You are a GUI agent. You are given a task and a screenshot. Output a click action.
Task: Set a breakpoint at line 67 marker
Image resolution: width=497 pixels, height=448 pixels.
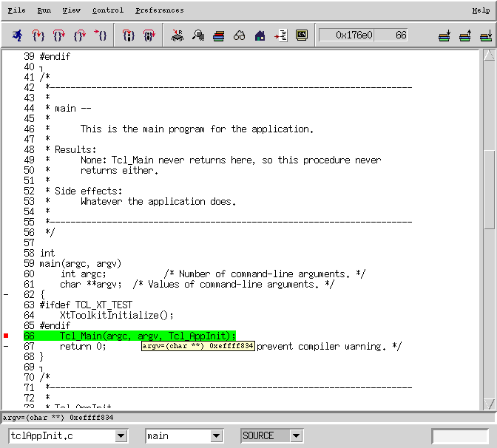pyautogui.click(x=7, y=347)
